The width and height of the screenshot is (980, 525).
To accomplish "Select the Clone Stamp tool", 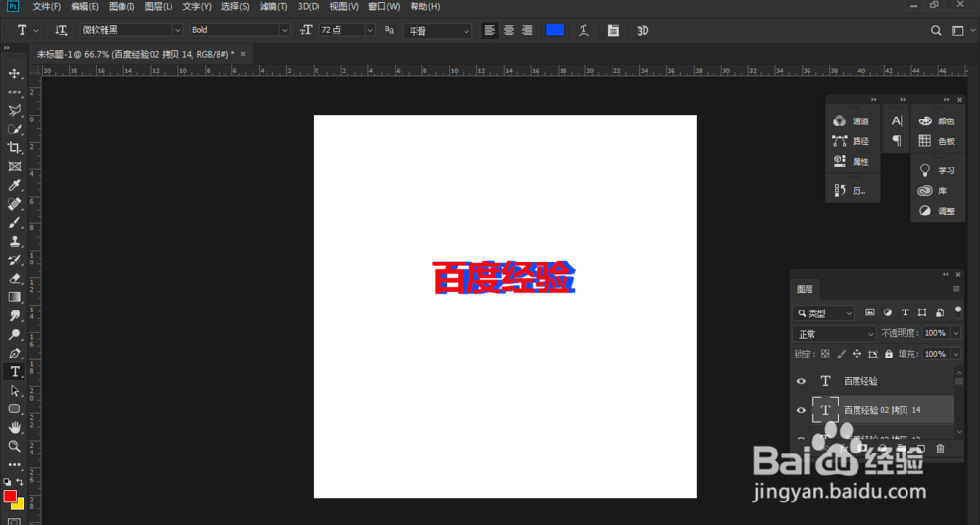I will pyautogui.click(x=15, y=241).
